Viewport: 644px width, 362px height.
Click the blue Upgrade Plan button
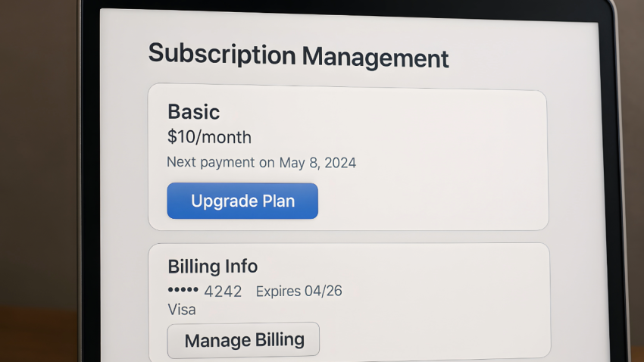point(242,201)
